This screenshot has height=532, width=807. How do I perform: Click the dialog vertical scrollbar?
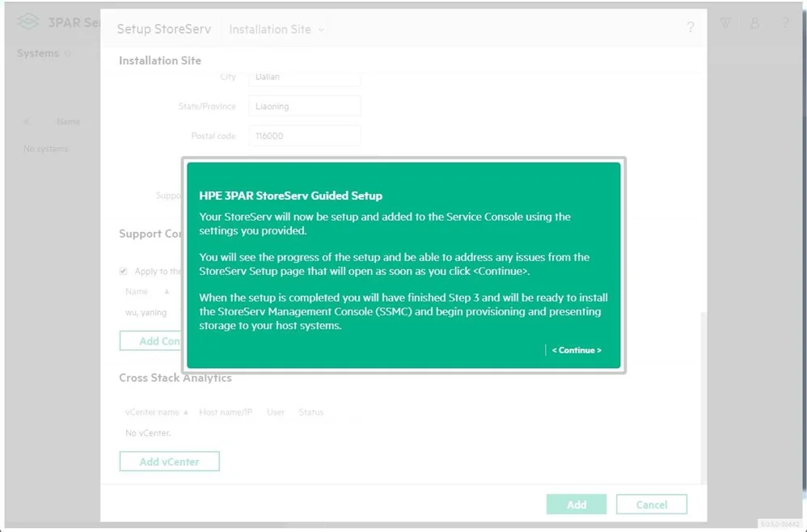pos(703,396)
